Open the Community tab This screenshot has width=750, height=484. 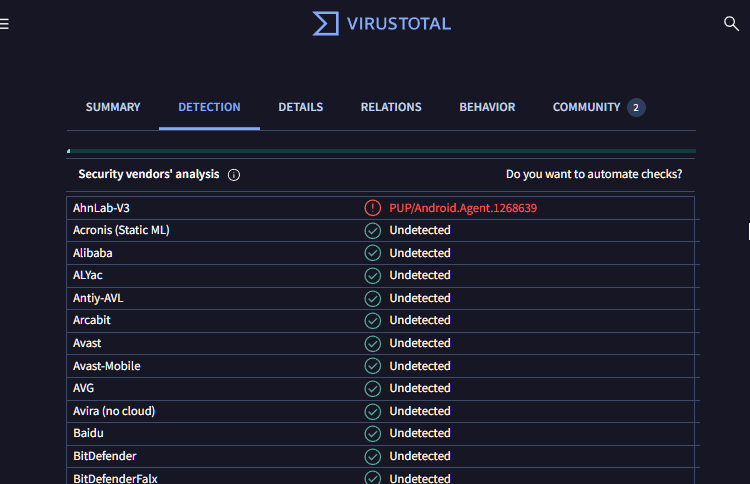coord(586,107)
